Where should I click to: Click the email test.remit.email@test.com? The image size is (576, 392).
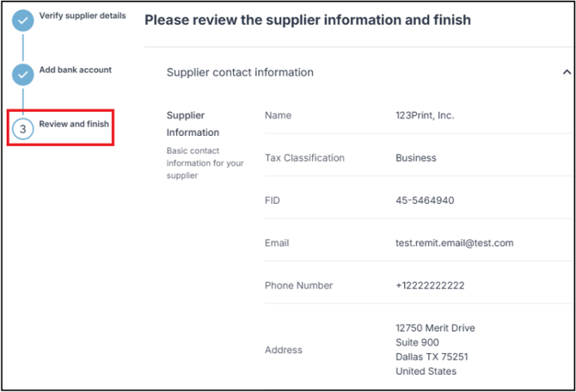coord(454,243)
